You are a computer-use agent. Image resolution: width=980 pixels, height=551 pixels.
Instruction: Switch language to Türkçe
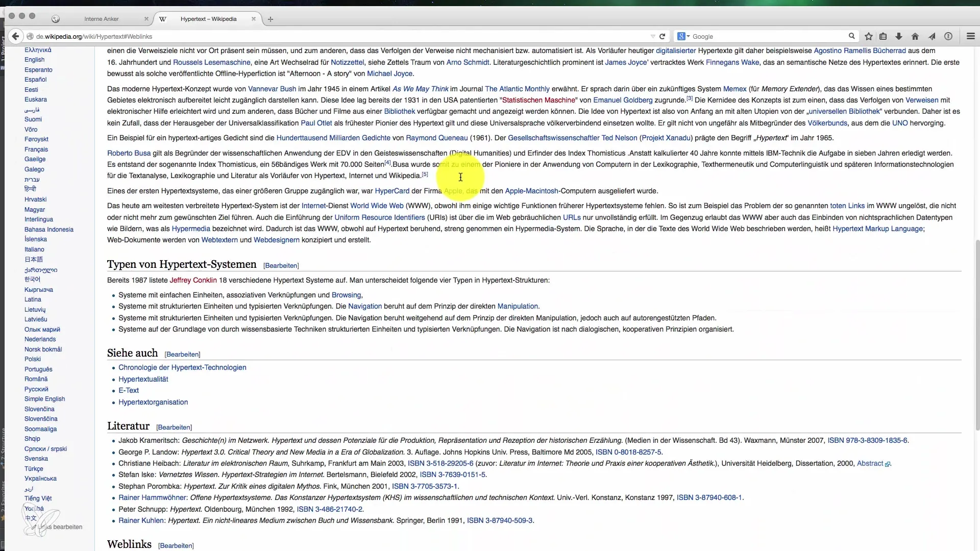pyautogui.click(x=34, y=469)
